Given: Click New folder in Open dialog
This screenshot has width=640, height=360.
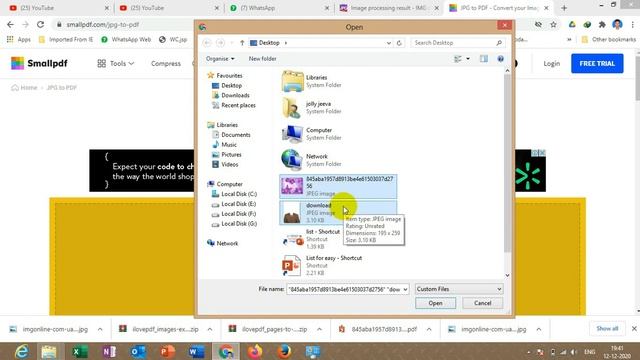Looking at the screenshot, I should click(x=262, y=59).
